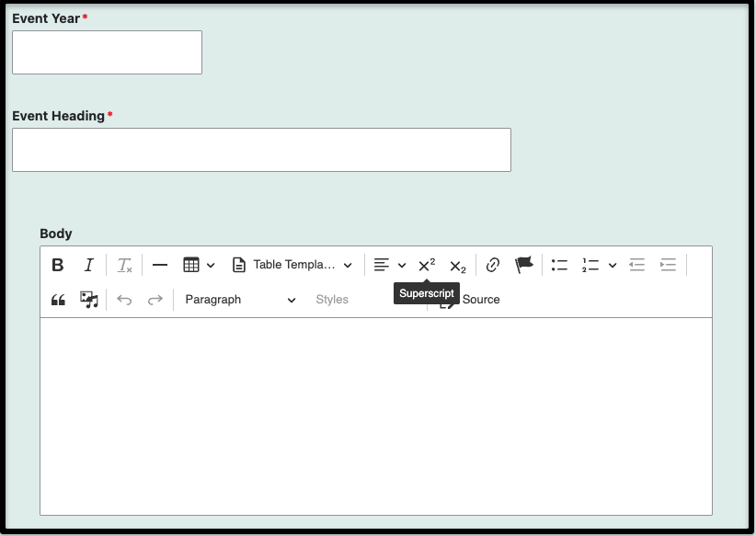The image size is (756, 536).
Task: Apply superscript formatting
Action: click(x=427, y=265)
